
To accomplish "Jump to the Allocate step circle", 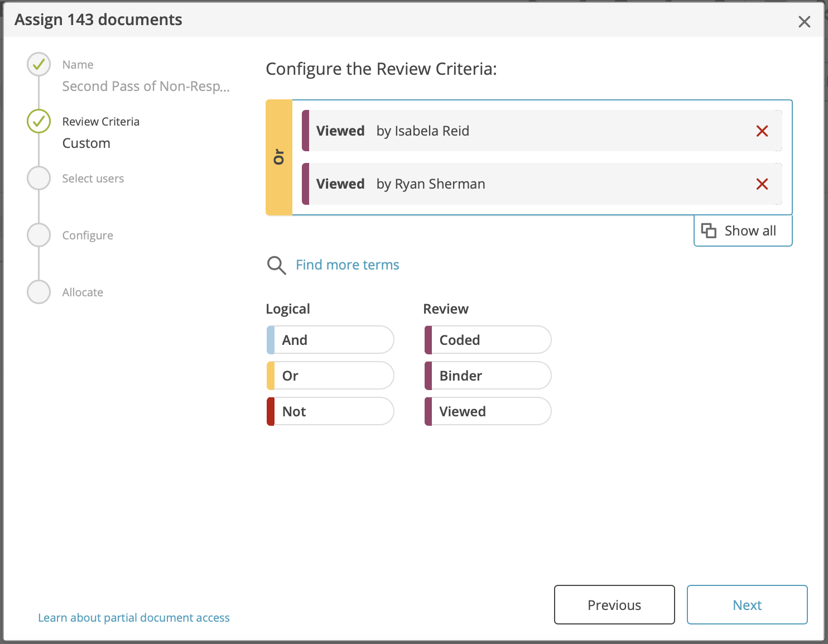I will point(39,292).
